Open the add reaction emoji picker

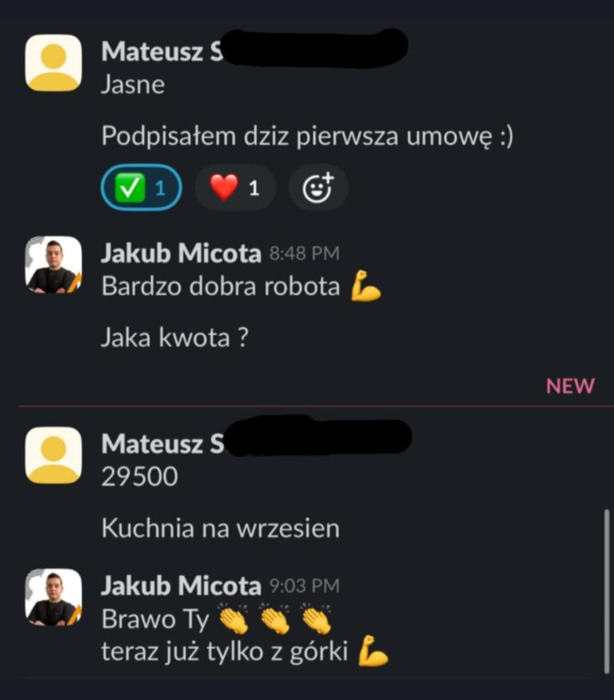click(x=318, y=187)
